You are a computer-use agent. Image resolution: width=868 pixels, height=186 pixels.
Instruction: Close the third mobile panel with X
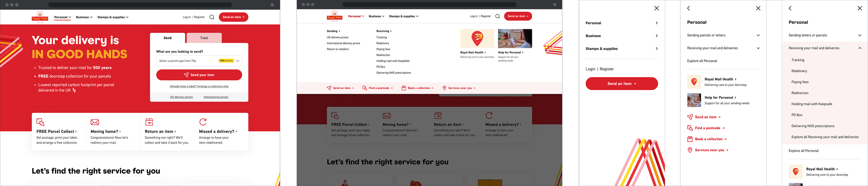point(860,8)
